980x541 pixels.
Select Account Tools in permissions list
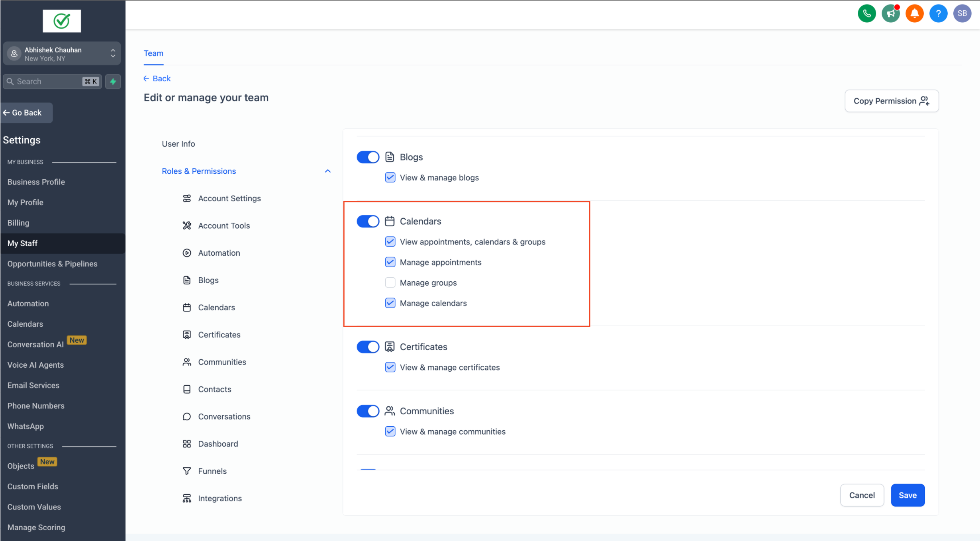pyautogui.click(x=224, y=225)
